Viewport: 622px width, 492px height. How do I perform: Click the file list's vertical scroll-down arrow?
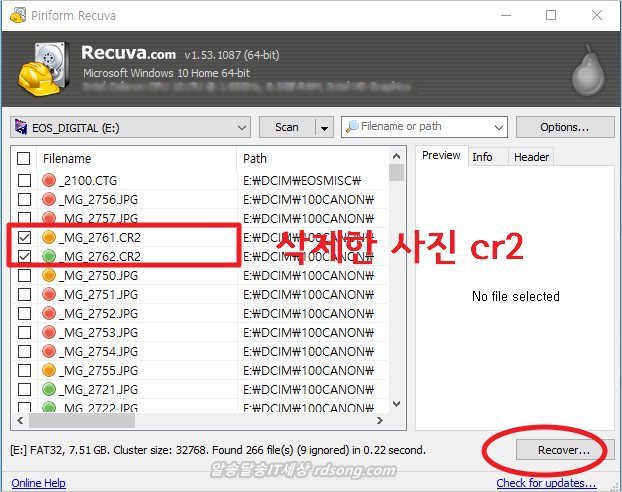point(396,404)
